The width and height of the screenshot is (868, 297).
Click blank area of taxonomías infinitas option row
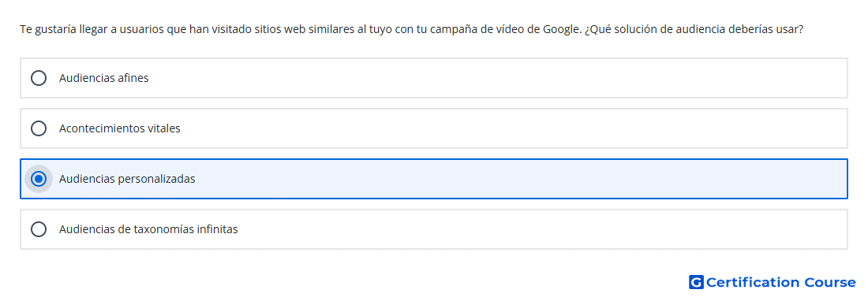point(498,229)
